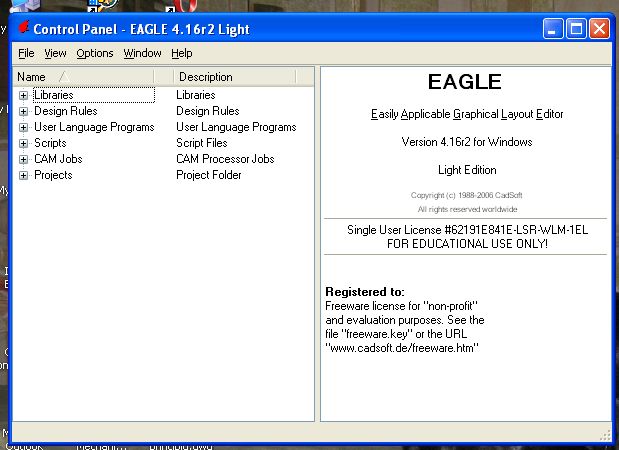Viewport: 619px width, 450px height.
Task: Sort by the Description column header
Action: [x=234, y=77]
